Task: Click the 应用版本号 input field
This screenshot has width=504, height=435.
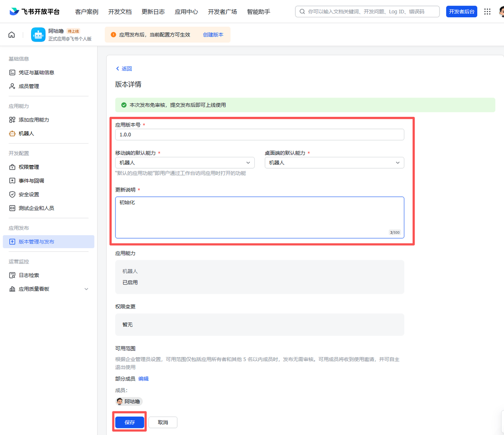Action: click(x=259, y=135)
